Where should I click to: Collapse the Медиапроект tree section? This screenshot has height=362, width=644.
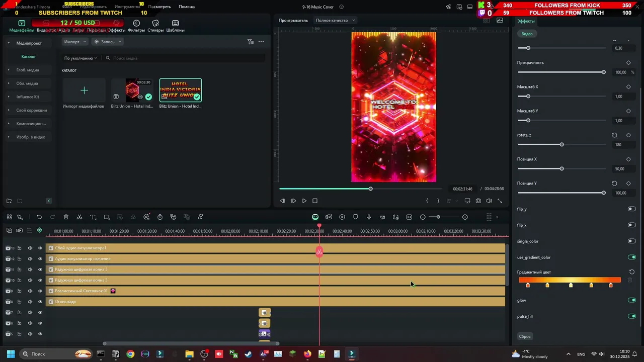[9, 43]
